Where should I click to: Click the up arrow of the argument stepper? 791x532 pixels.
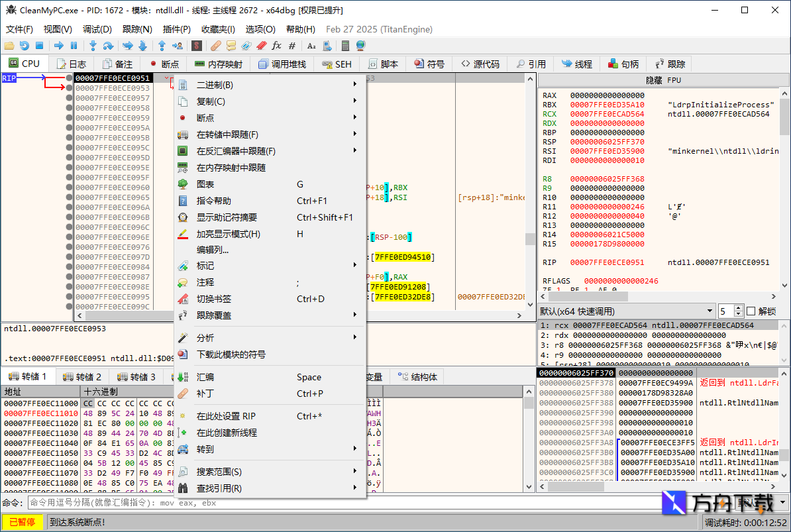[x=738, y=307]
